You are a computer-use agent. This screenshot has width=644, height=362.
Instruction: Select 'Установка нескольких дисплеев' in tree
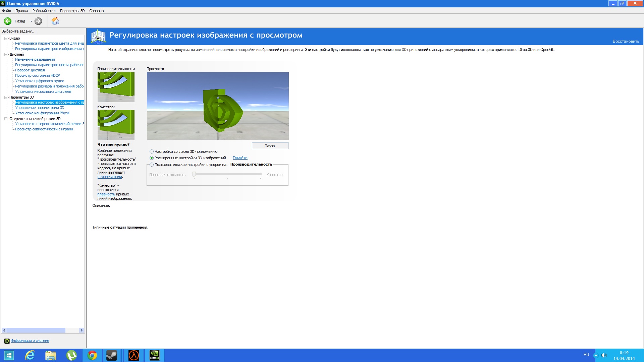click(x=43, y=92)
